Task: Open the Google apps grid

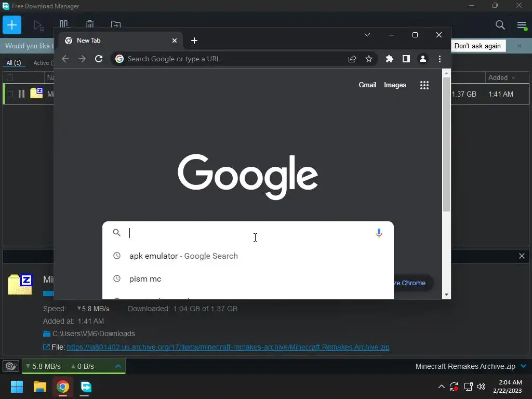Action: point(424,85)
